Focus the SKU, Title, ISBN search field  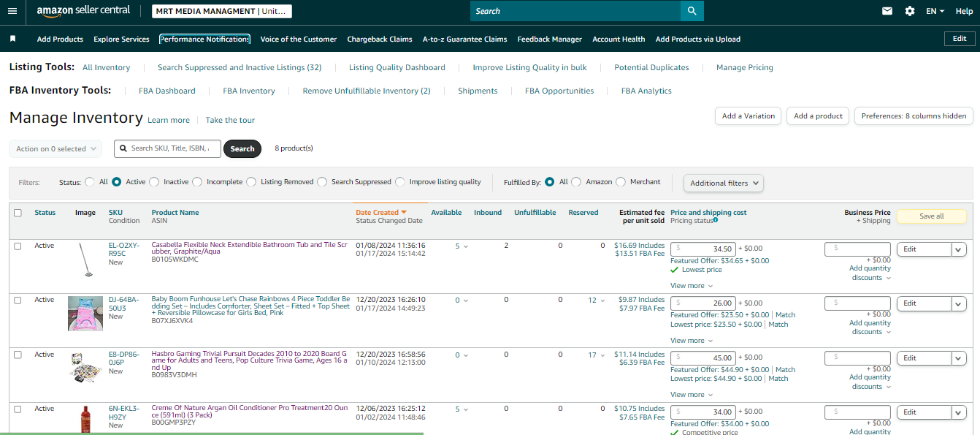point(167,148)
